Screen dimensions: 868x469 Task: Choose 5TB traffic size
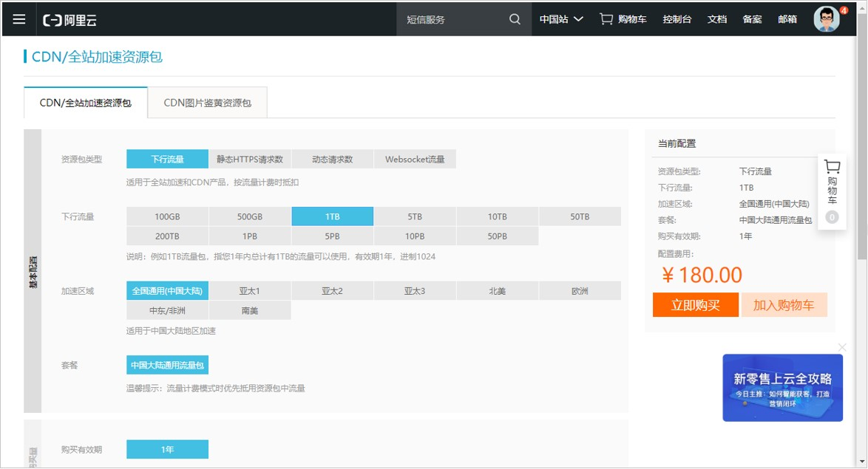(415, 217)
